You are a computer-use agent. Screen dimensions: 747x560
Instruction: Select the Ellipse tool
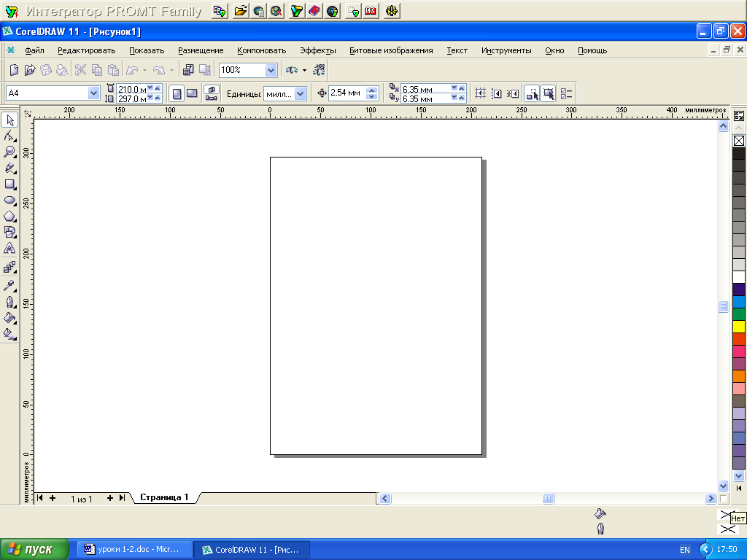(10, 201)
